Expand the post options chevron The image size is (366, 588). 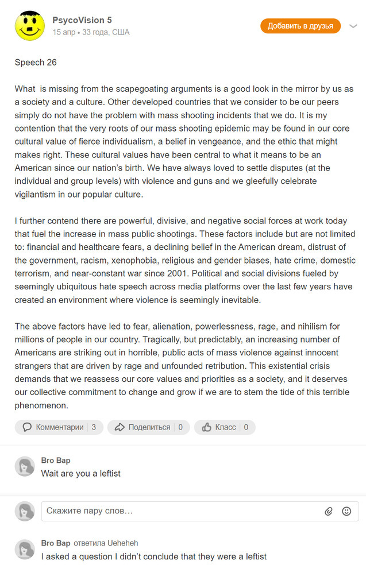coord(353,26)
